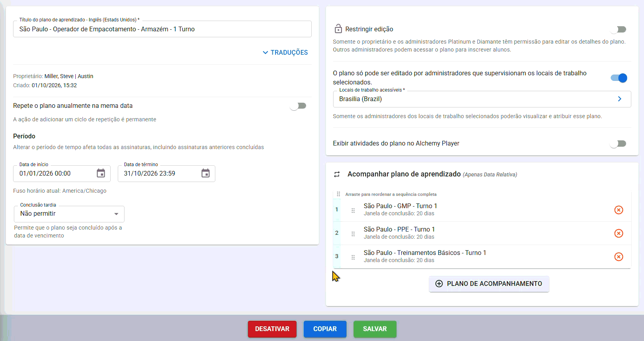Click the lock icon beside Restringir edição
The image size is (644, 341).
coord(338,29)
